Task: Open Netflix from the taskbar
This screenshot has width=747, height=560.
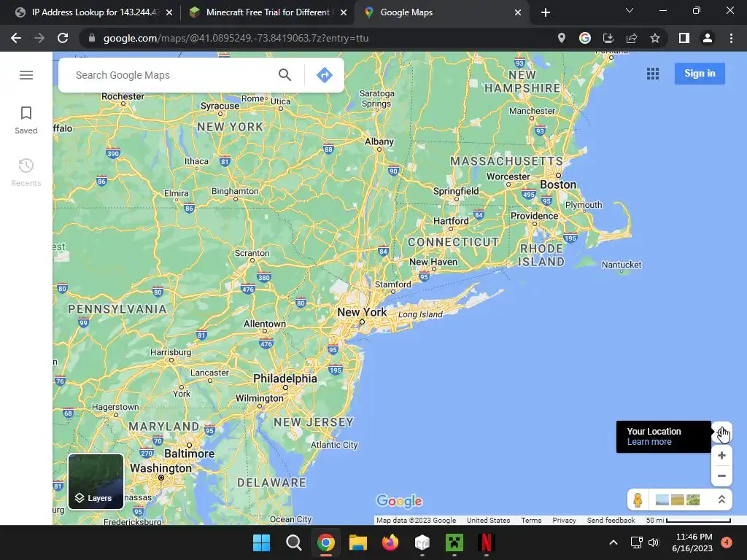Action: pyautogui.click(x=486, y=542)
